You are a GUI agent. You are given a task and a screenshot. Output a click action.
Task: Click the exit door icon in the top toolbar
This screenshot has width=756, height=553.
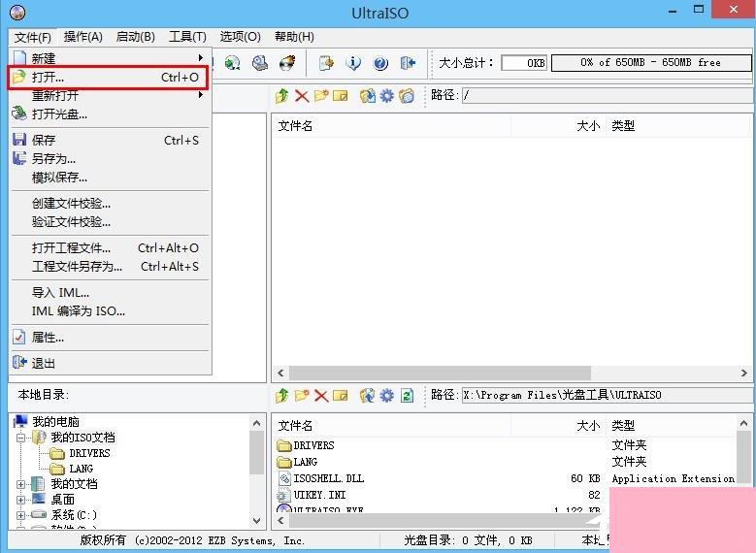(x=408, y=63)
